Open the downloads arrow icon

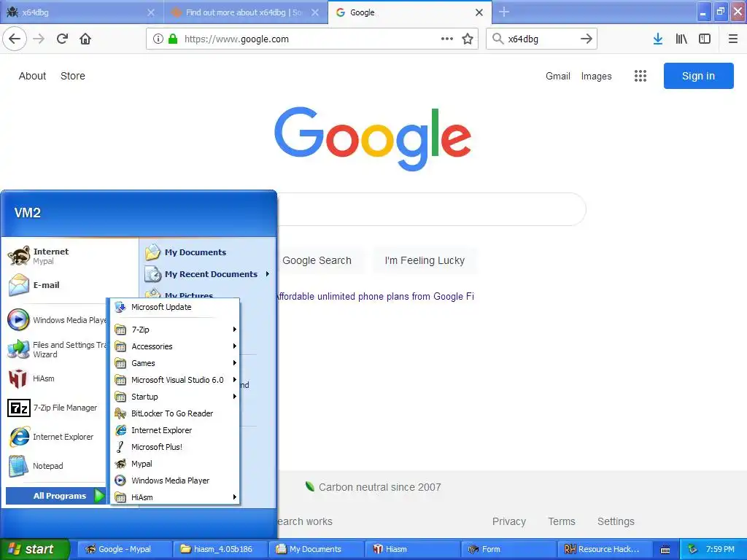(x=658, y=39)
